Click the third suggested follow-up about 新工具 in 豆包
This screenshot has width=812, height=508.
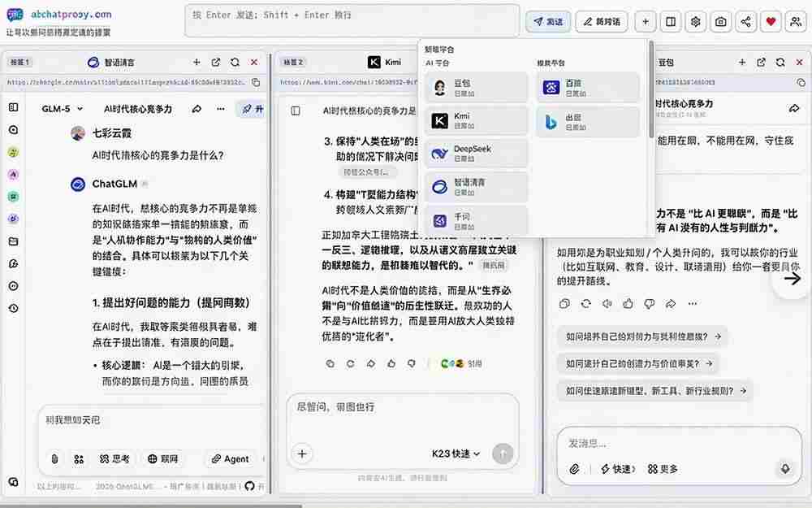pyautogui.click(x=655, y=391)
